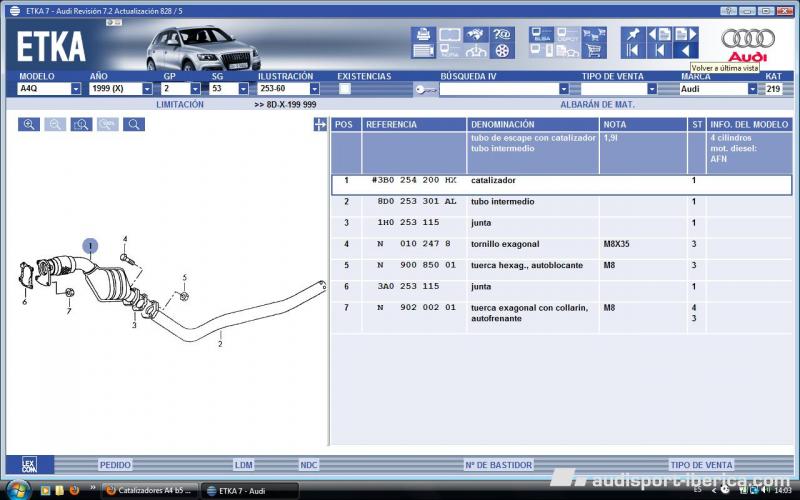
Task: Click the panel splitter arrows icon
Action: tap(320, 124)
